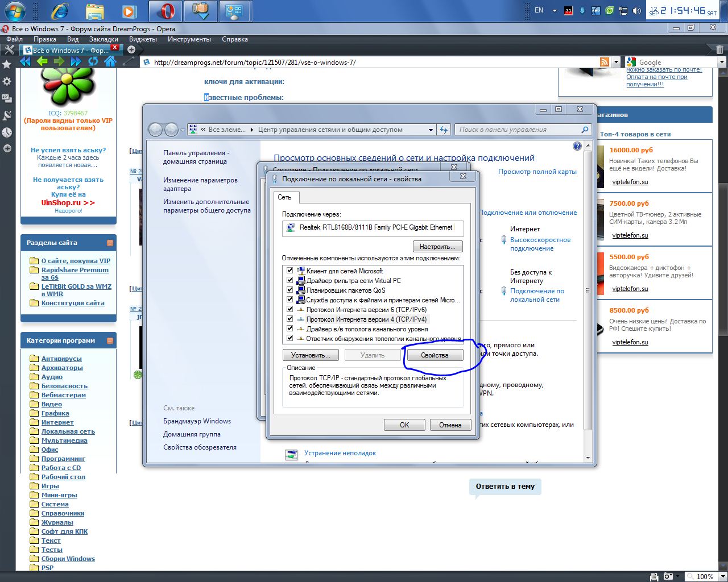Open Opera closed tabs trash icon
The image size is (728, 582).
(721, 50)
